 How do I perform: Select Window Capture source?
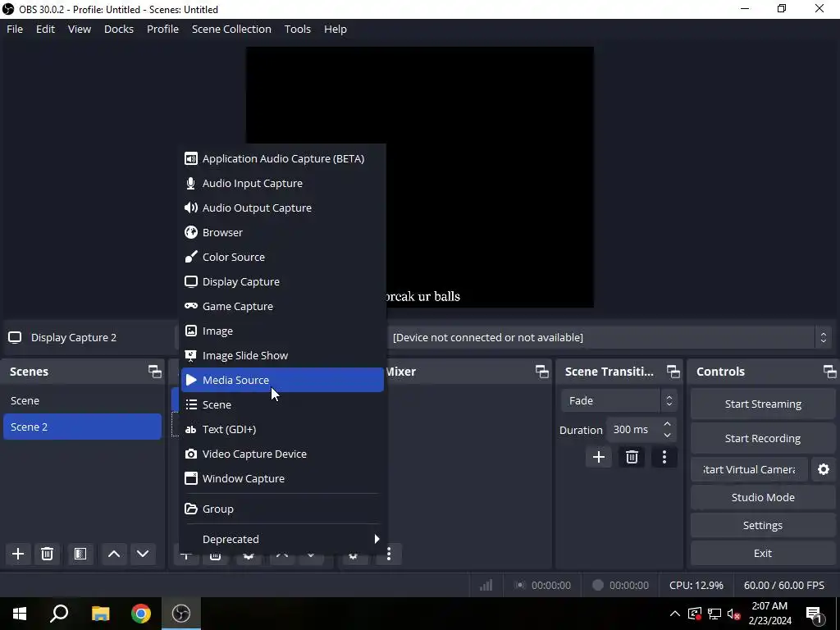282,478
